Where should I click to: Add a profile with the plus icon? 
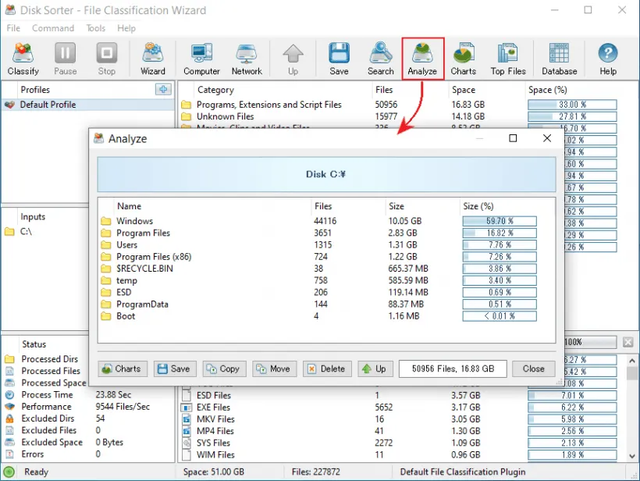(163, 89)
